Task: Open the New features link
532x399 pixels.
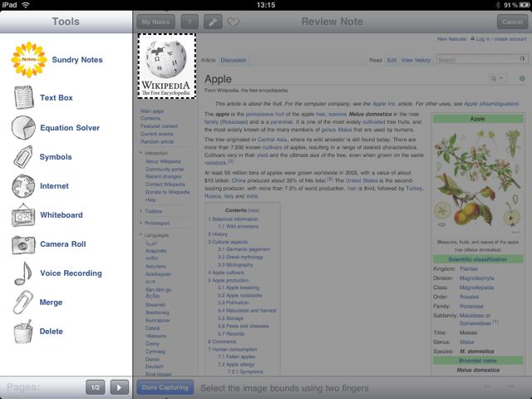Action: pos(451,39)
